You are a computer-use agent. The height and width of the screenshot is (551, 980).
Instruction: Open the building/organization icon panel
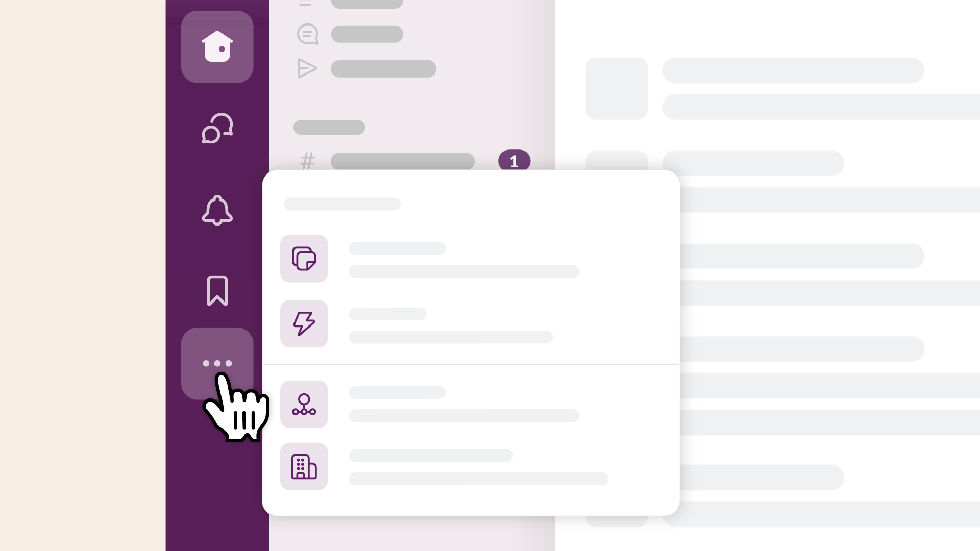pyautogui.click(x=304, y=466)
